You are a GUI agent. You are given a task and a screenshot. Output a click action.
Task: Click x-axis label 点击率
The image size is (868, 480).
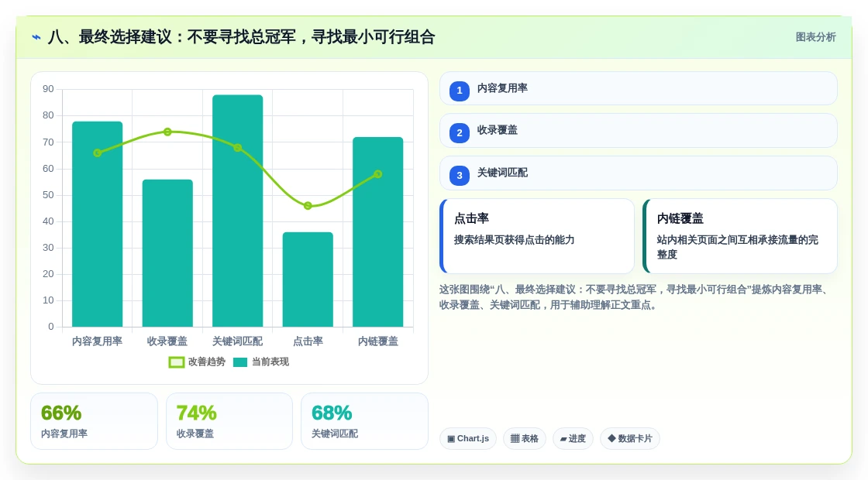click(x=308, y=341)
